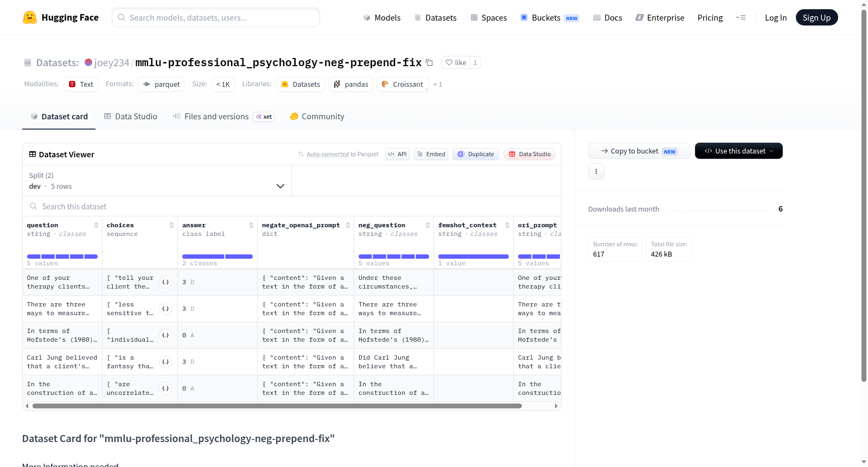Open Data Studio button in viewer header

pyautogui.click(x=529, y=154)
